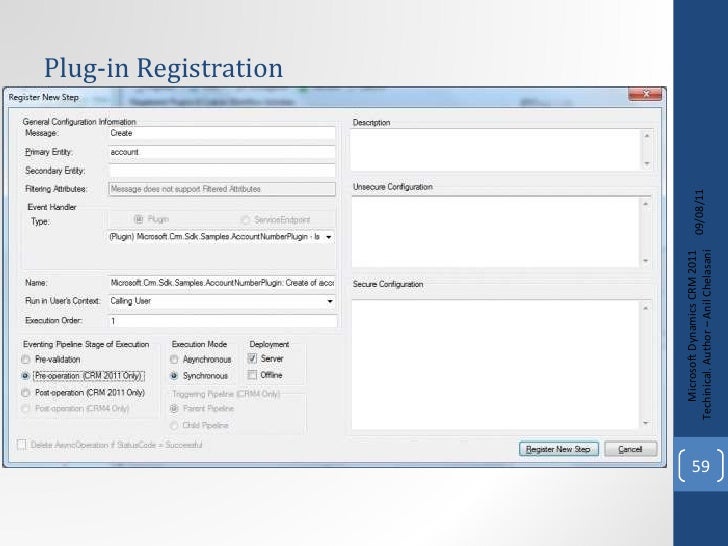This screenshot has height=546, width=728.
Task: Click Secure Configuration scrollbar down arrow
Action: coord(645,423)
